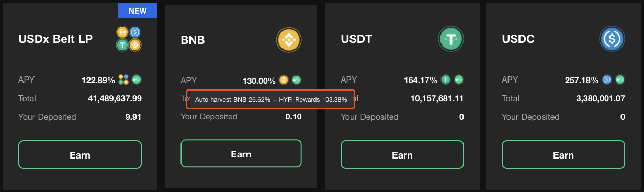Screen dimensions: 644x192
Task: Click the Earn button on USDx Belt LP
Action: tap(80, 155)
